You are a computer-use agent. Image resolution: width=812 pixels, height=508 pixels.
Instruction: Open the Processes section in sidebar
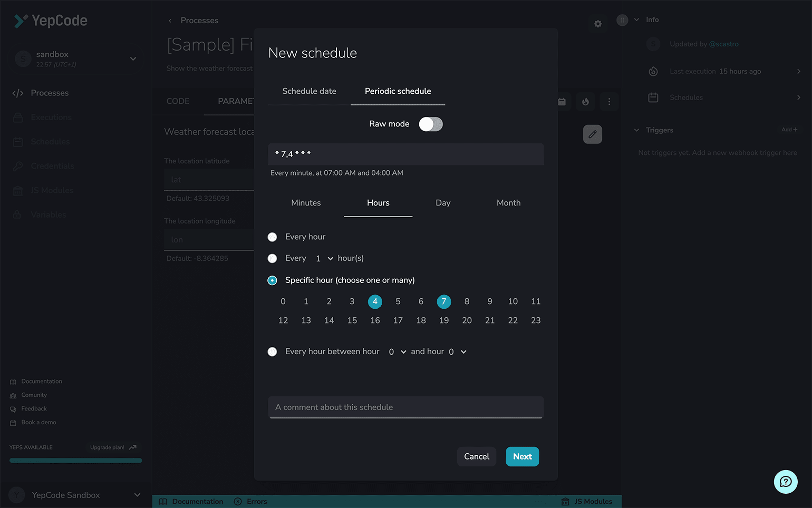pos(50,93)
